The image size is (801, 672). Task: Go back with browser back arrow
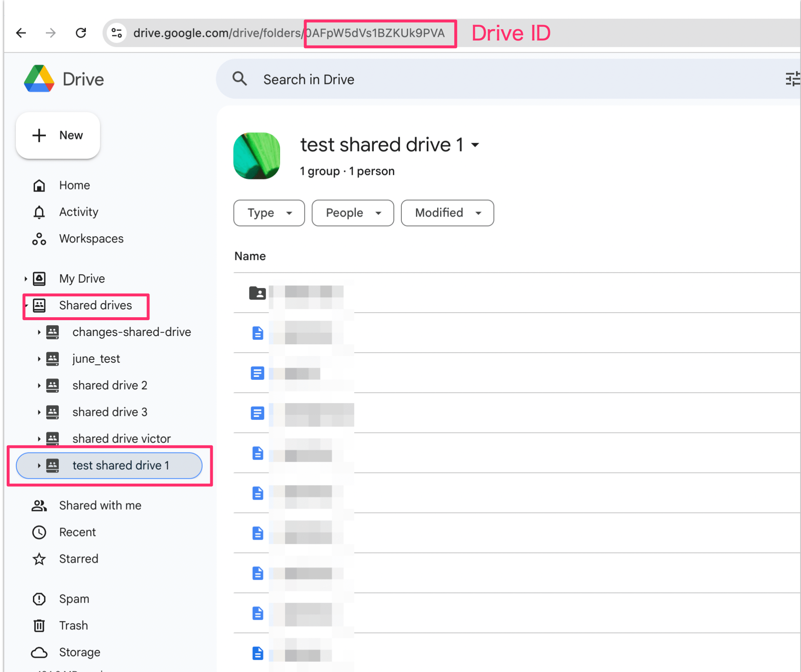(x=21, y=33)
